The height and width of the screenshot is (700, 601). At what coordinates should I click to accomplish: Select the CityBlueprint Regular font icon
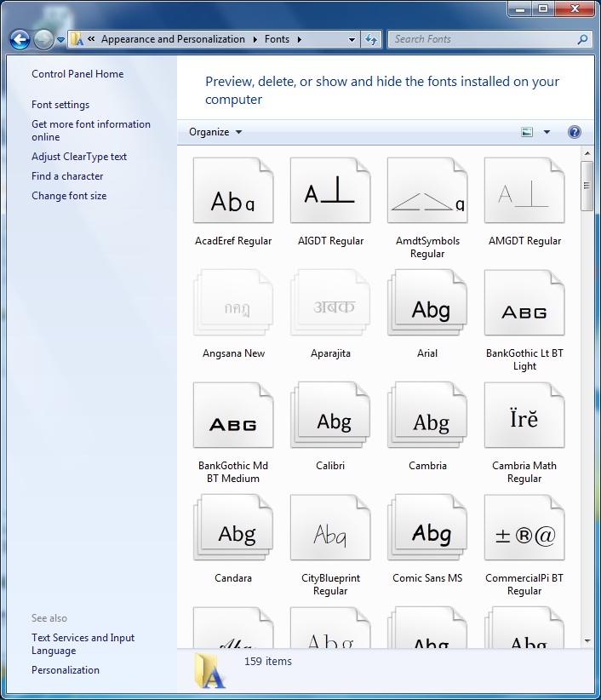pos(330,528)
